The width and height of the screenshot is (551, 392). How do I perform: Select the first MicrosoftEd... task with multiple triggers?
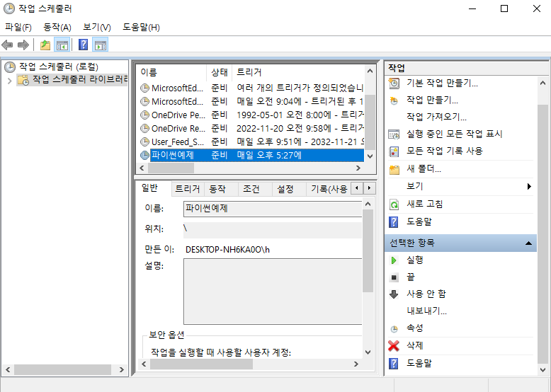[x=251, y=88]
